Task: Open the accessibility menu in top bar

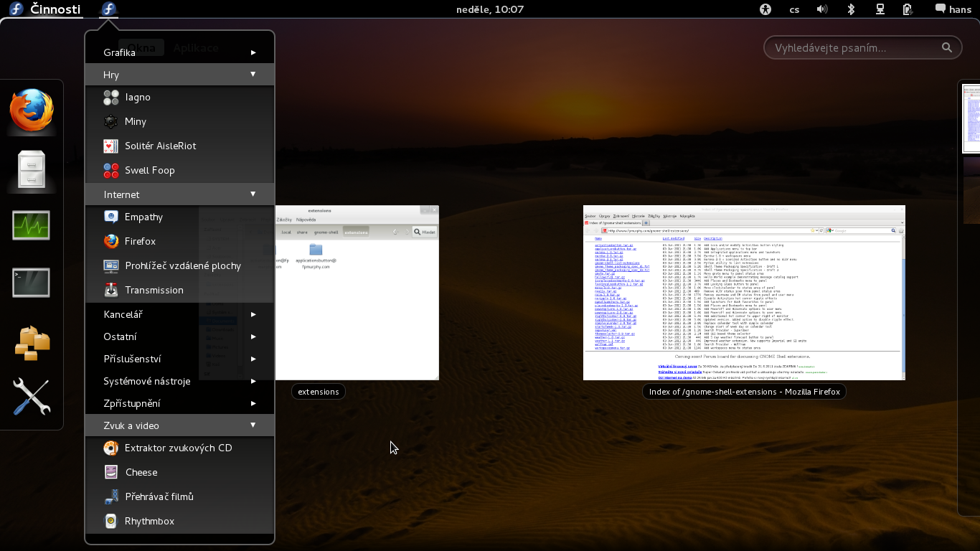Action: point(765,9)
